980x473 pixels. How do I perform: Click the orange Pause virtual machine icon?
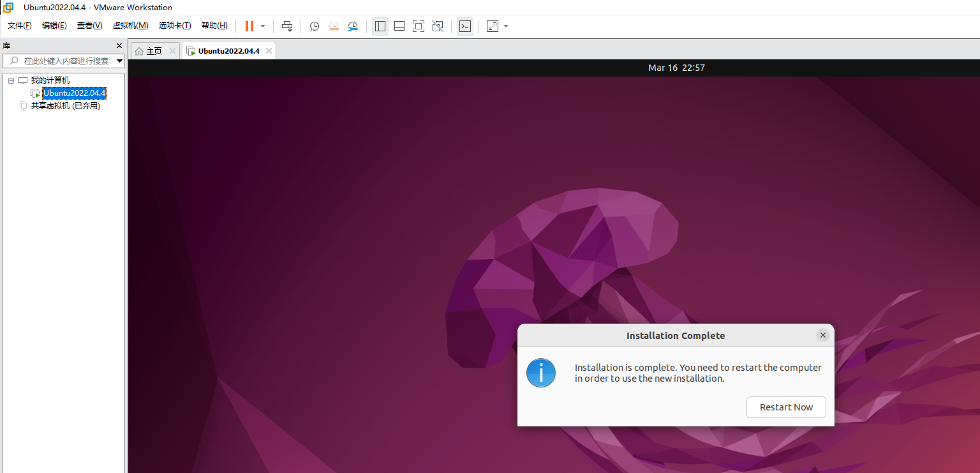[249, 26]
